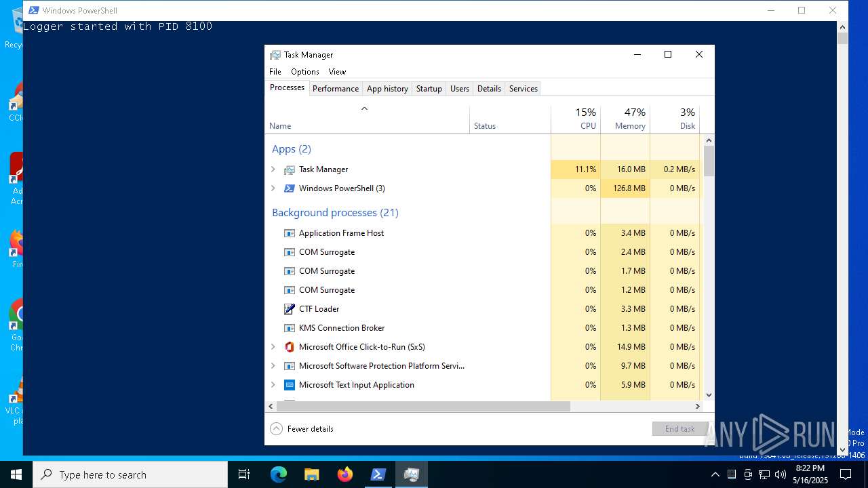Expand Microsoft Text Input Application row

[x=273, y=385]
